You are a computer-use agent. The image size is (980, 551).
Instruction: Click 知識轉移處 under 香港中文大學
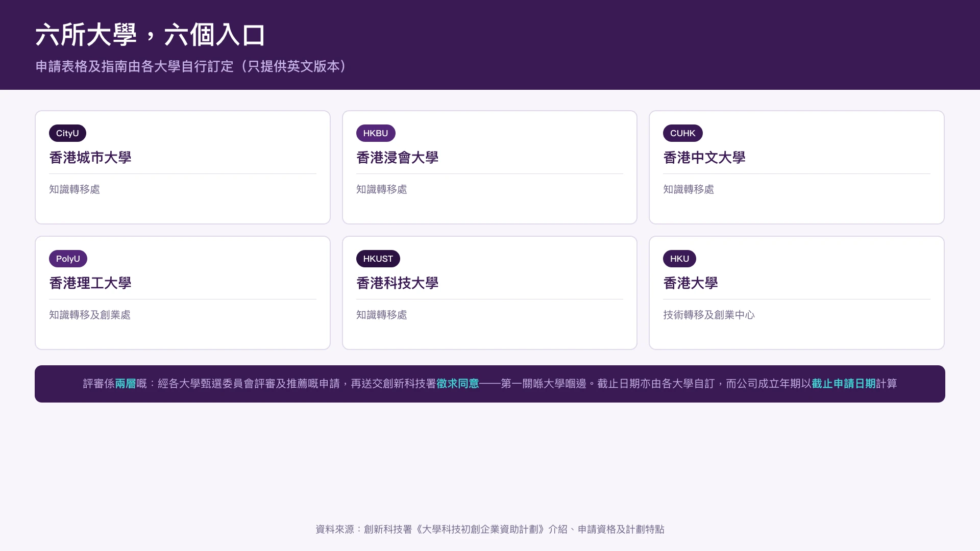[x=688, y=189]
